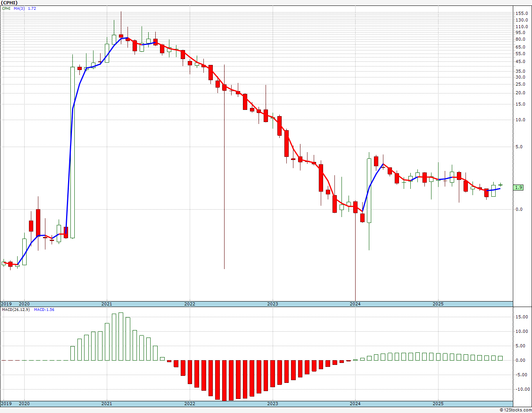Screen dimensions: 532x413
Task: Select 2022 on the price chart time axis
Action: [x=190, y=304]
